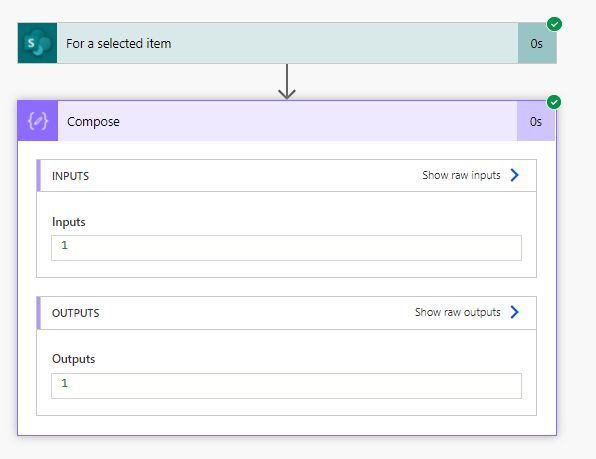596x459 pixels.
Task: Click the Outputs value field
Action: pos(286,386)
